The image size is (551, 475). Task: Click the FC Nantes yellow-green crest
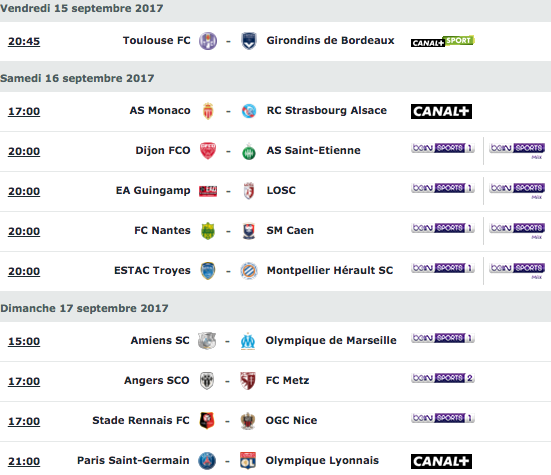[208, 231]
